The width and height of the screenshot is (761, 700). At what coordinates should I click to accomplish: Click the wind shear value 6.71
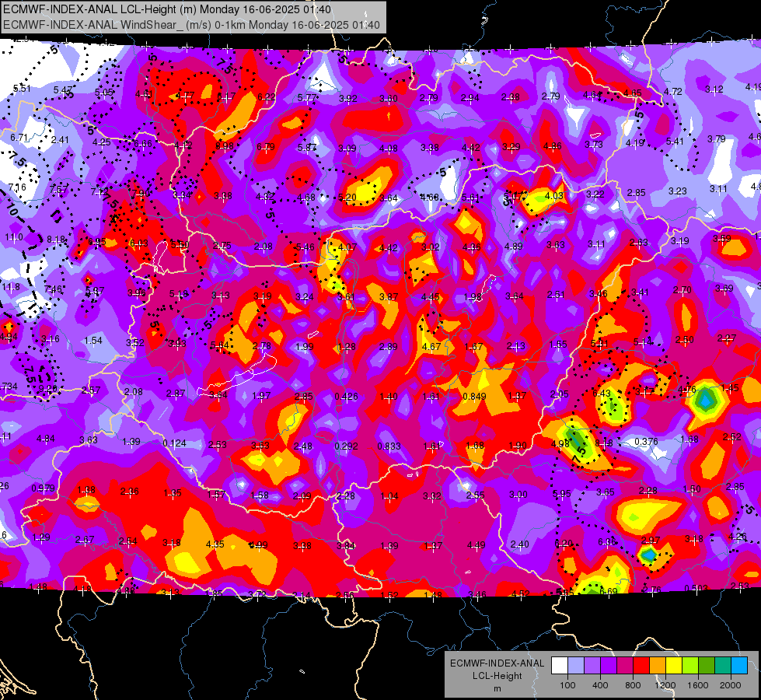tap(19, 138)
